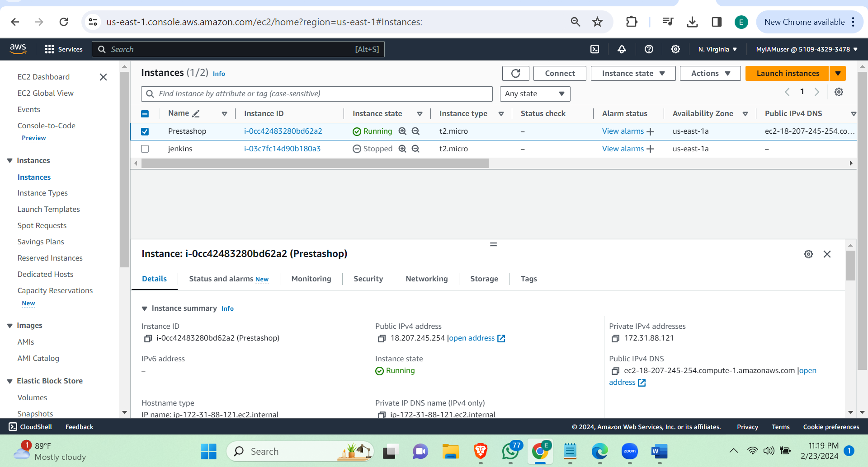Open notifications bell in AWS header
Viewport: 868px width, 467px height.
[x=622, y=49]
